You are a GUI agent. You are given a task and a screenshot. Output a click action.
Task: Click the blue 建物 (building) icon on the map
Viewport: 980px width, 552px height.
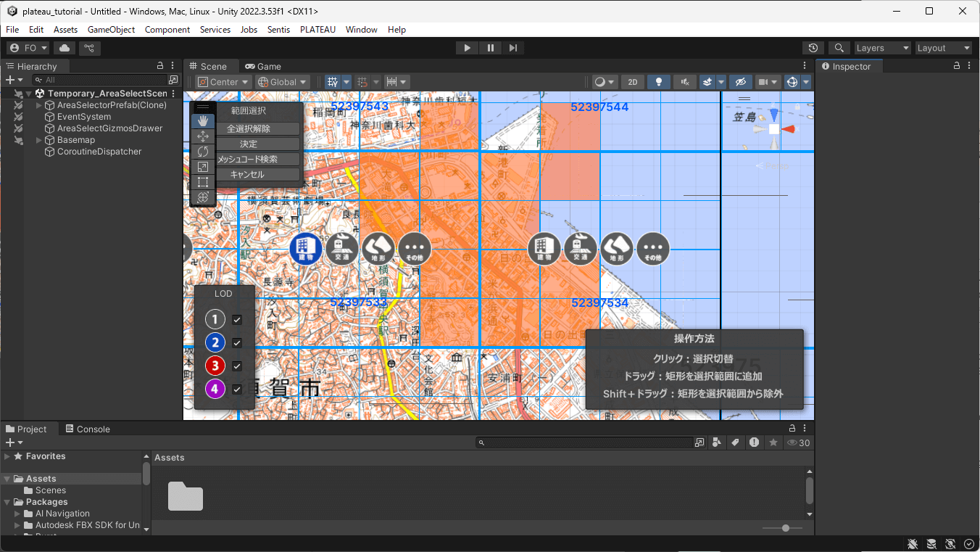tap(306, 249)
